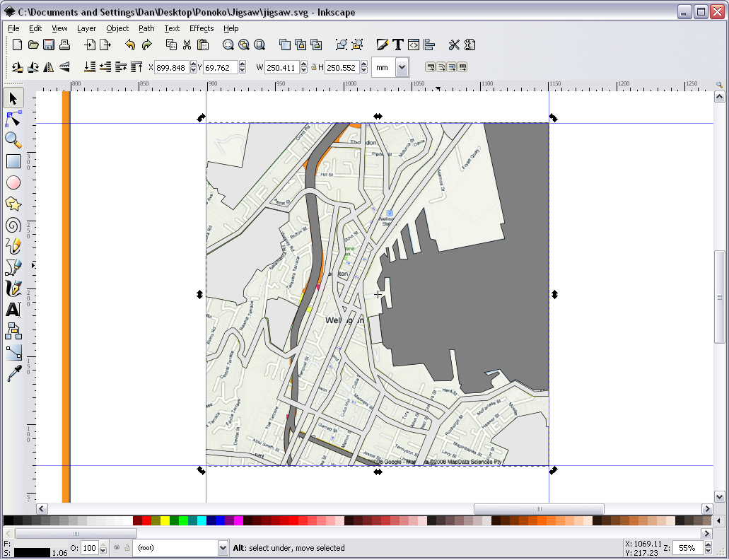
Task: Save the document with floppy icon
Action: (49, 45)
